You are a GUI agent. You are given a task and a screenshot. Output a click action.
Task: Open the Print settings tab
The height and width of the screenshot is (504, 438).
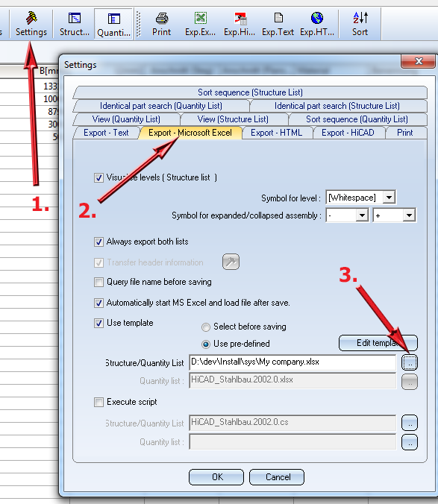tap(405, 133)
